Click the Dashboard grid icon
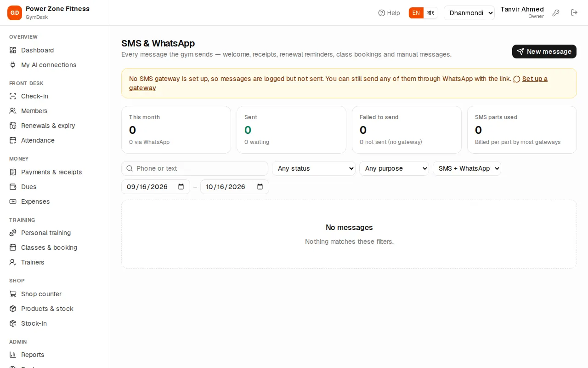The width and height of the screenshot is (588, 368). click(13, 50)
